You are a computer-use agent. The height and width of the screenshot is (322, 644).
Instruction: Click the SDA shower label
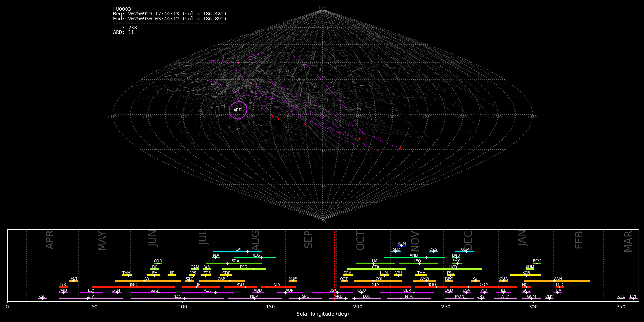pyautogui.click(x=235, y=261)
